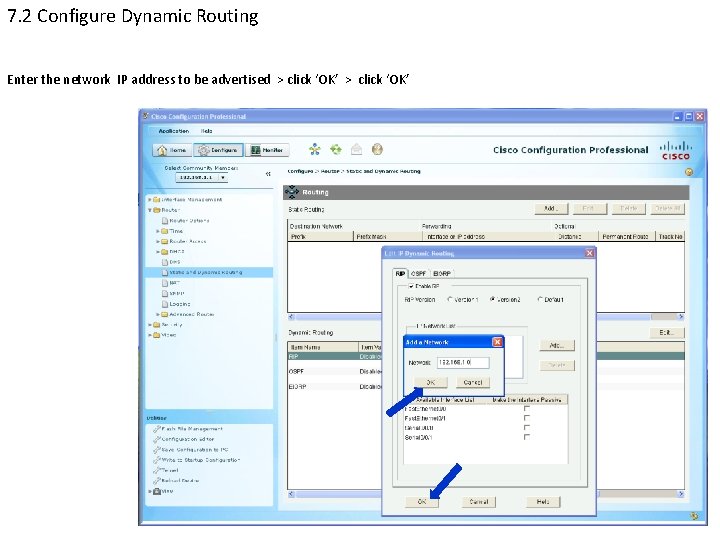The image size is (720, 540).
Task: Click the globe help icon in toolbar
Action: [x=377, y=149]
